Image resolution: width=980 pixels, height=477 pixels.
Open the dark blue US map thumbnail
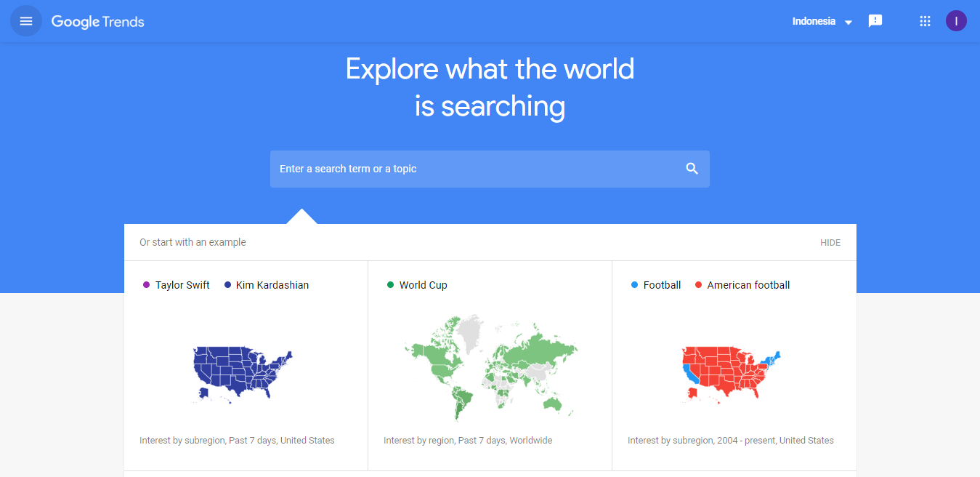click(243, 374)
